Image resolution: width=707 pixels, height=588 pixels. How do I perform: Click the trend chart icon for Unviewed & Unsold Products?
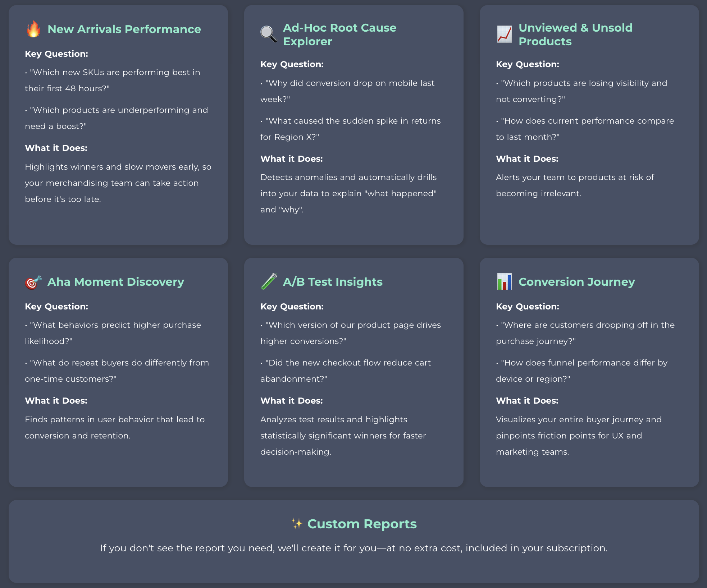pos(504,35)
